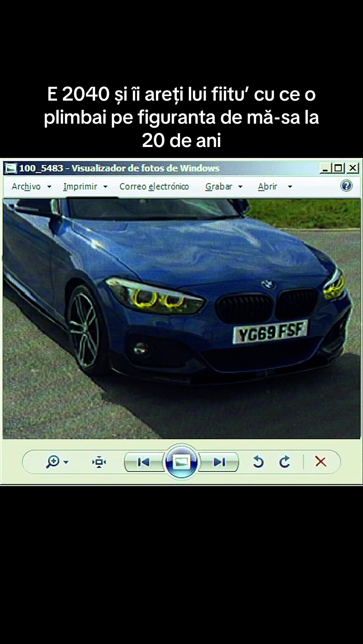Viewport: 363px width, 644px height.
Task: Open the zoom magnifier control
Action: coord(53,462)
